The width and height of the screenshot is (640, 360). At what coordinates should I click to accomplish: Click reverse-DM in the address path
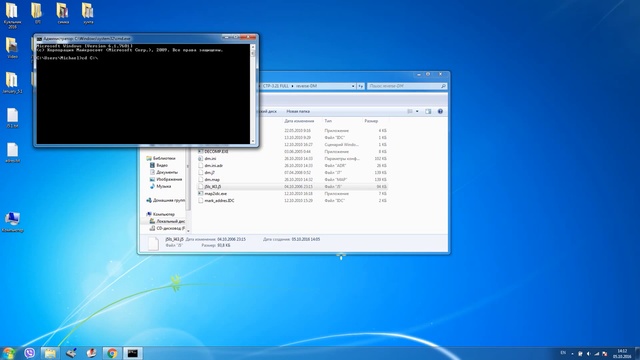coord(306,86)
